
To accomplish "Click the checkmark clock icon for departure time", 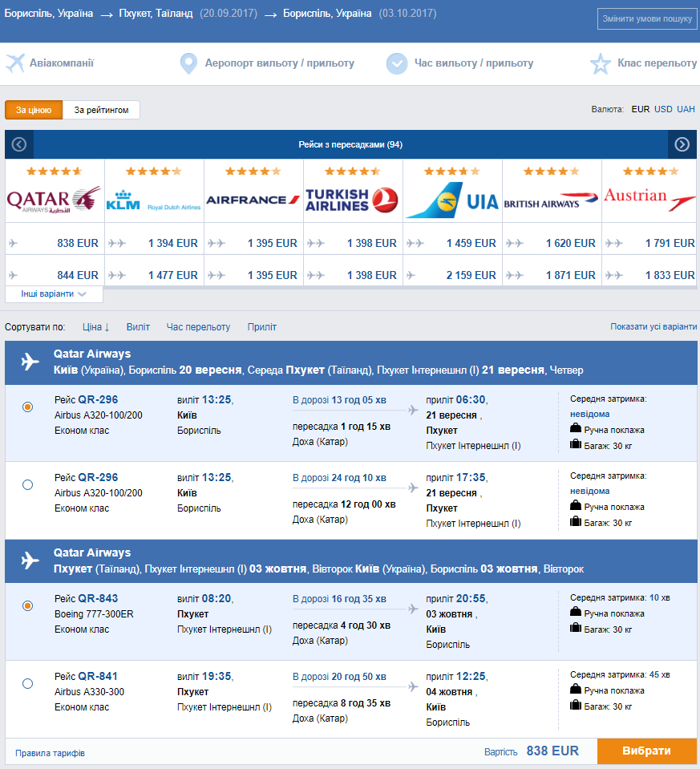I will [397, 63].
